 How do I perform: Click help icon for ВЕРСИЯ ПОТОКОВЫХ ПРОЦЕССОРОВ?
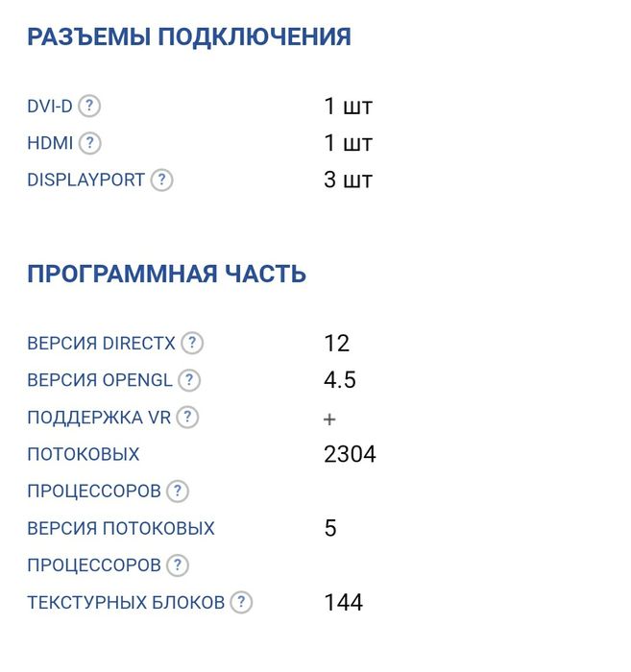[178, 565]
